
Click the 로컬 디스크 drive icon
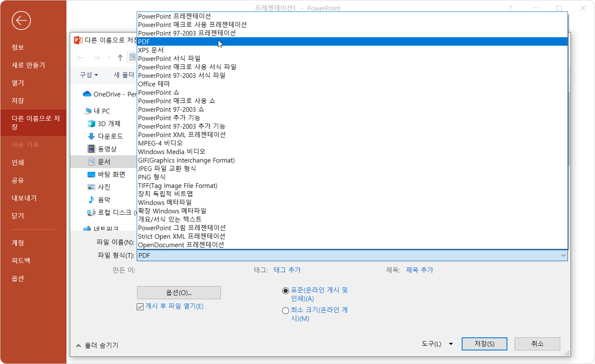click(x=91, y=212)
